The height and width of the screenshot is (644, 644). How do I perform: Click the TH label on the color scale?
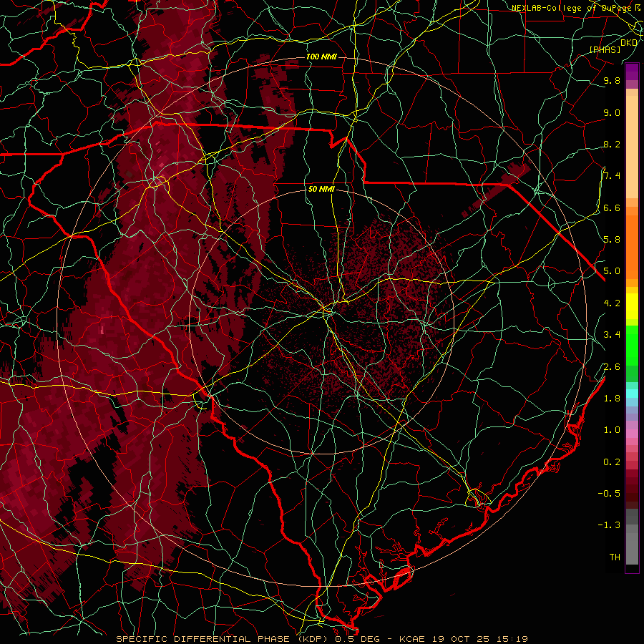tap(615, 557)
